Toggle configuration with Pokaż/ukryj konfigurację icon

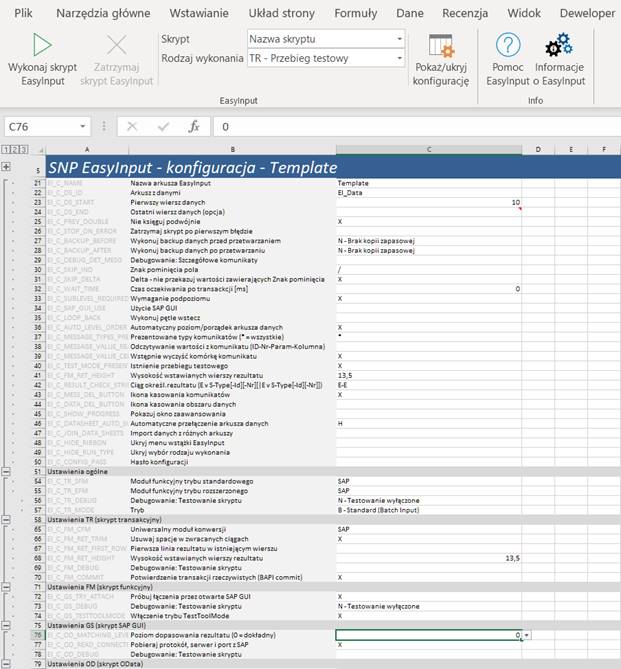(x=440, y=46)
